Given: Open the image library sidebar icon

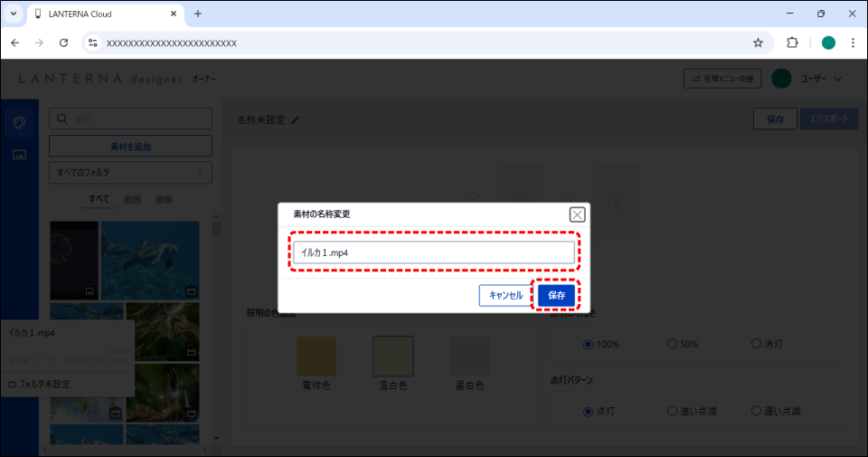Looking at the screenshot, I should click(x=19, y=155).
